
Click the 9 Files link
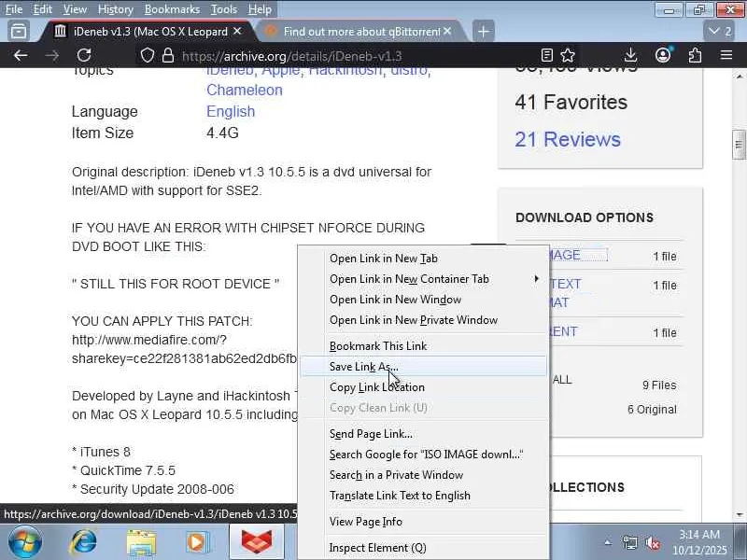click(659, 385)
